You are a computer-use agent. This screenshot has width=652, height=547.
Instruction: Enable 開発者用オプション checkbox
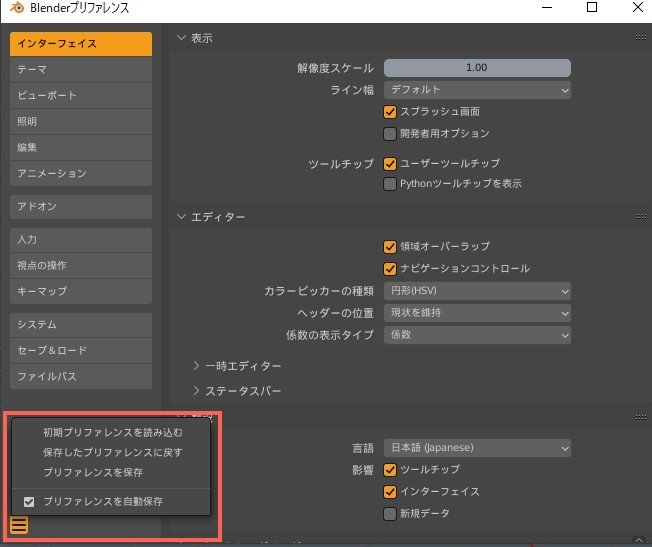click(390, 134)
